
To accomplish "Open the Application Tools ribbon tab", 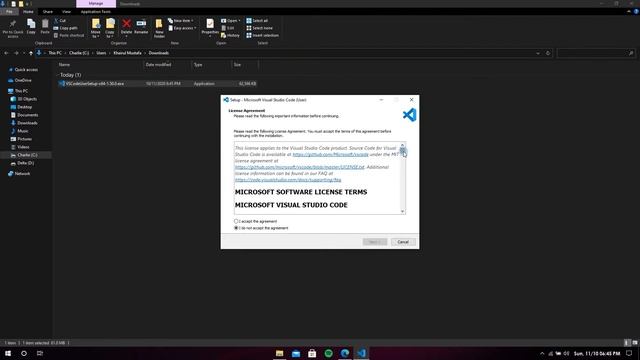I will point(96,12).
